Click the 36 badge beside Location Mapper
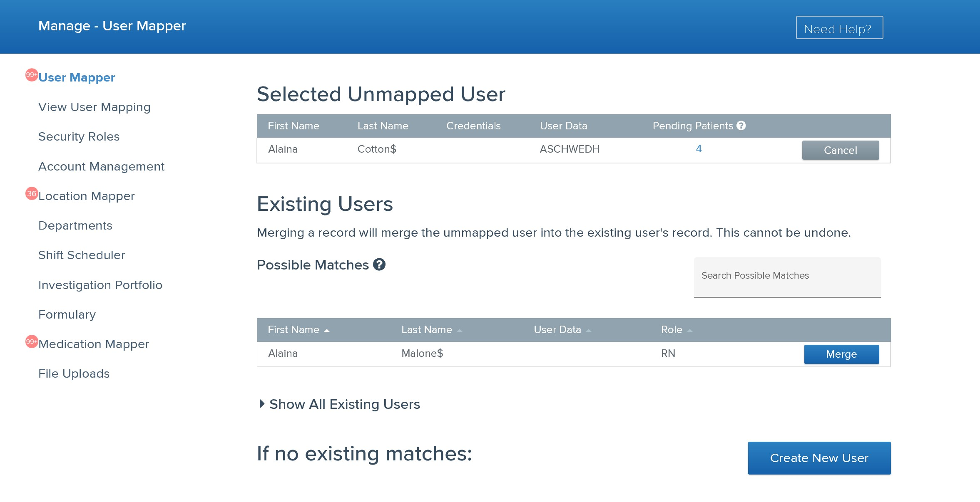 [32, 193]
